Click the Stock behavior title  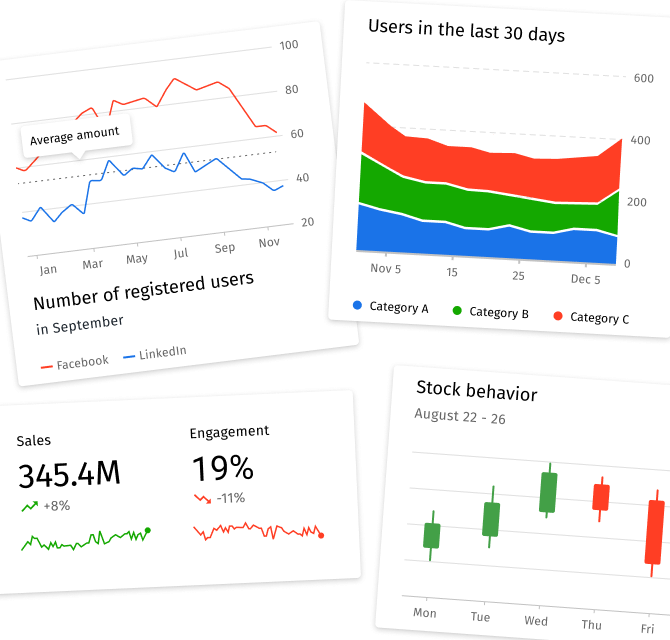tap(477, 390)
